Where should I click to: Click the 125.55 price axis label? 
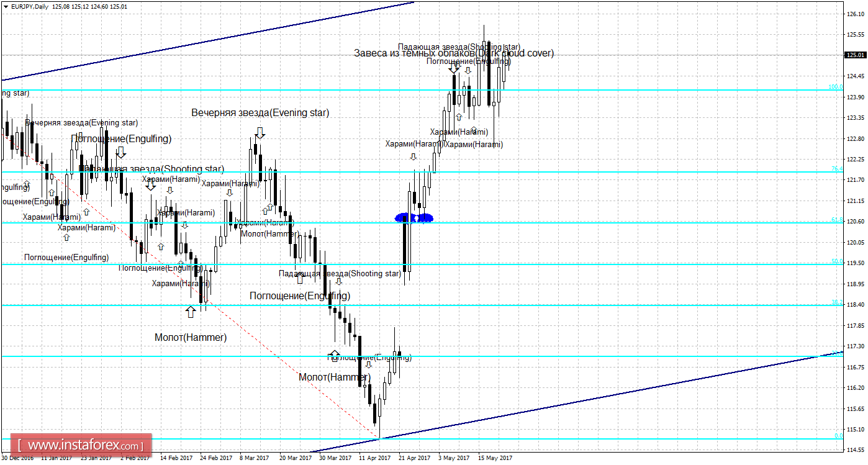(856, 35)
